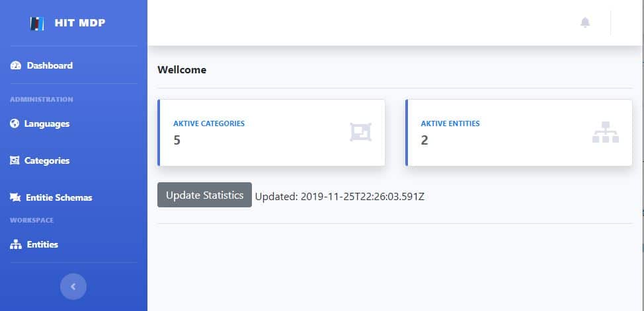This screenshot has width=644, height=311.
Task: Click the Update Statistics button
Action: (204, 195)
